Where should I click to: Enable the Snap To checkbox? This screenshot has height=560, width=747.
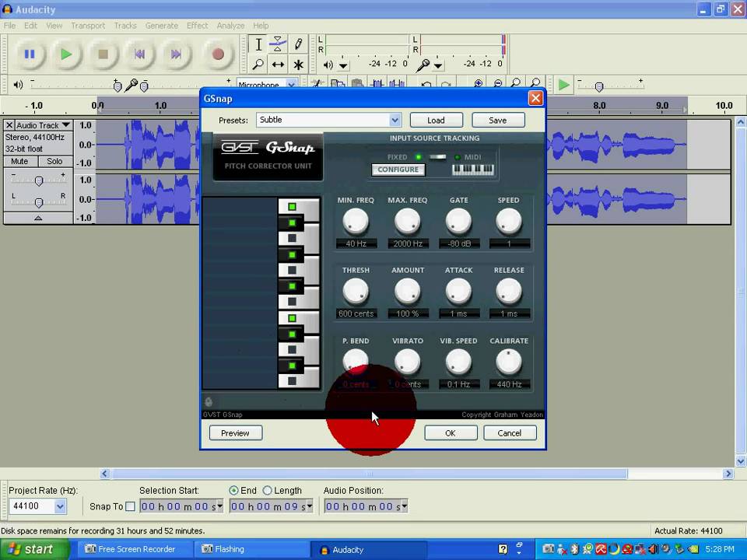click(x=130, y=506)
